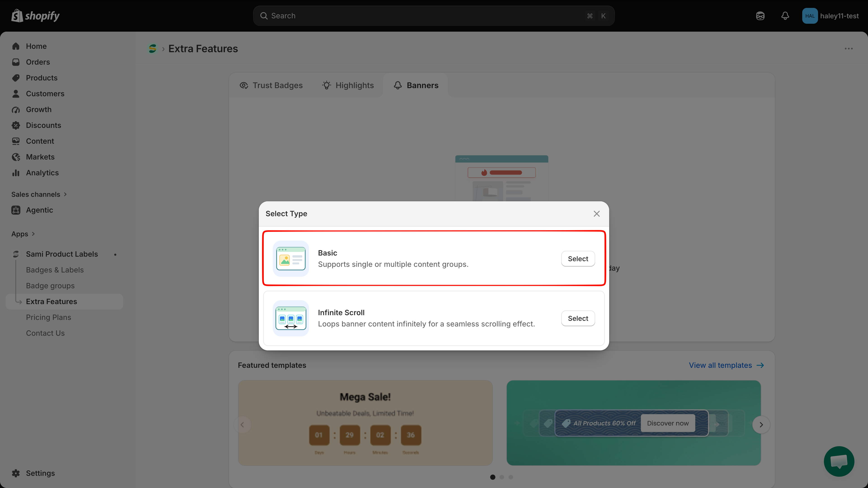Click the Shopify logo

pos(35,16)
